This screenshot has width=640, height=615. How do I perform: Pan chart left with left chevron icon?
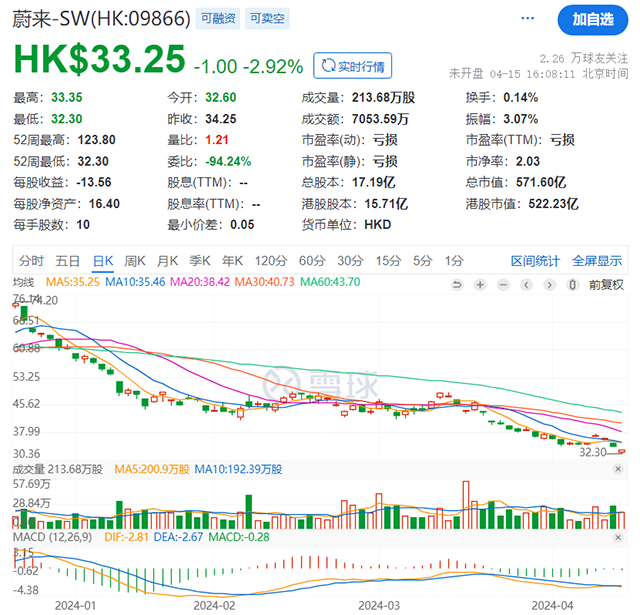(526, 284)
